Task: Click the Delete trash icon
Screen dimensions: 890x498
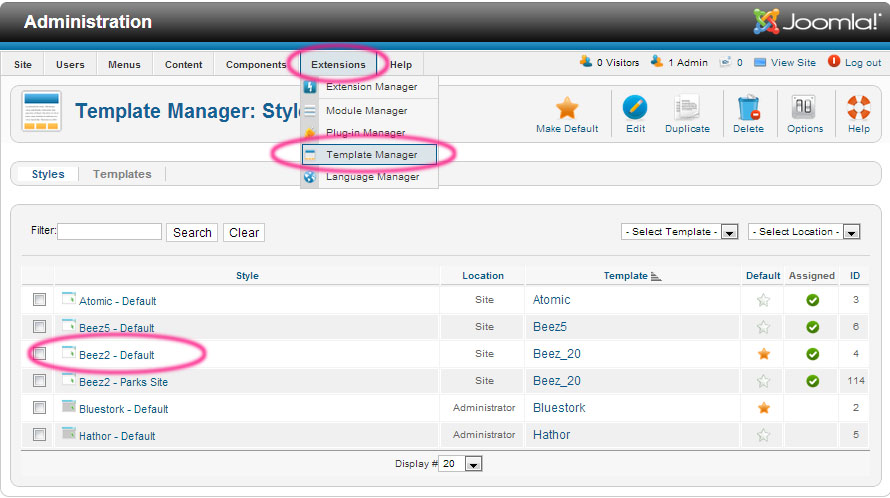Action: click(748, 108)
